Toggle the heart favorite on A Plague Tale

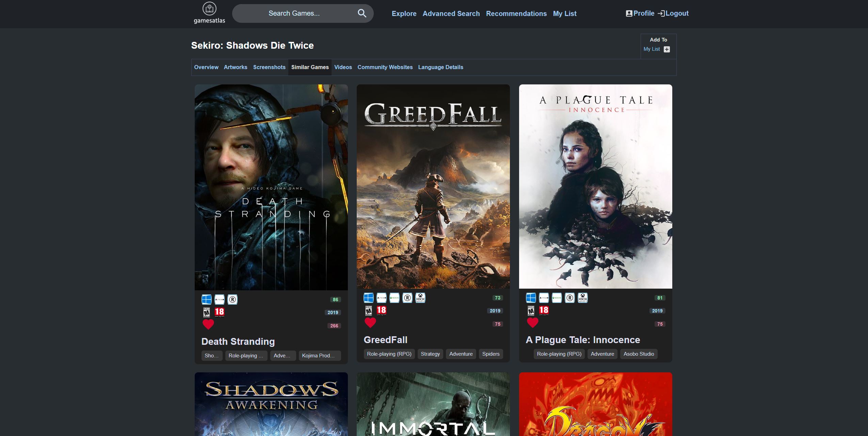(533, 323)
